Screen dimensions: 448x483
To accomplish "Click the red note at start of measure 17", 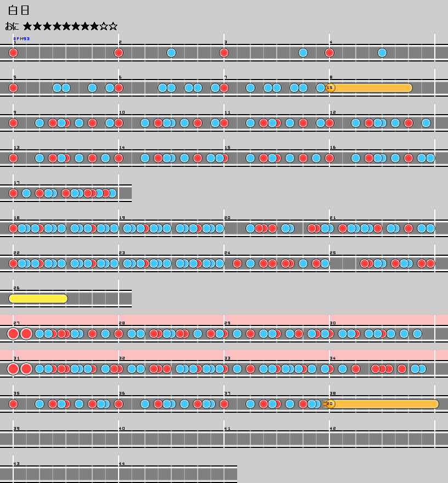I will coord(13,193).
